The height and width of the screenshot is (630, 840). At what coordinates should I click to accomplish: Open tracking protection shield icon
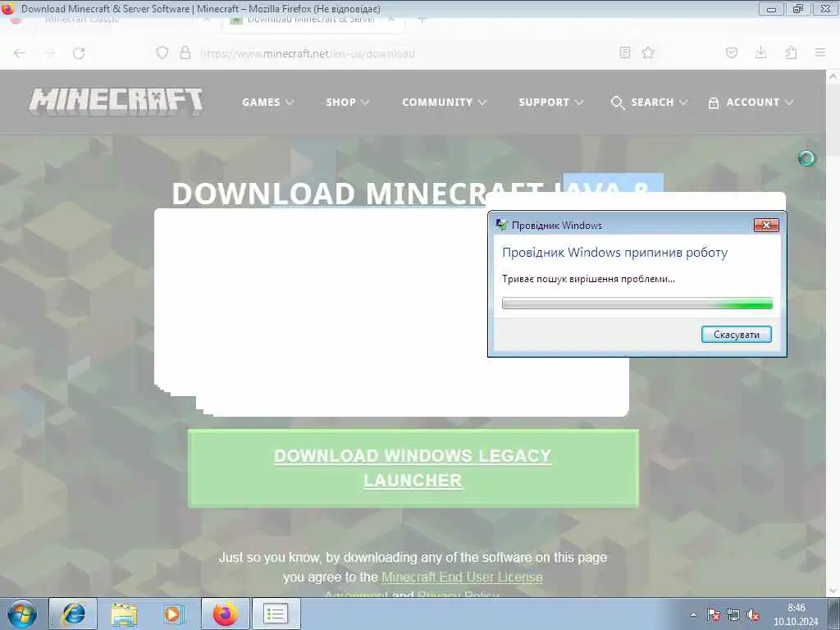tap(162, 52)
